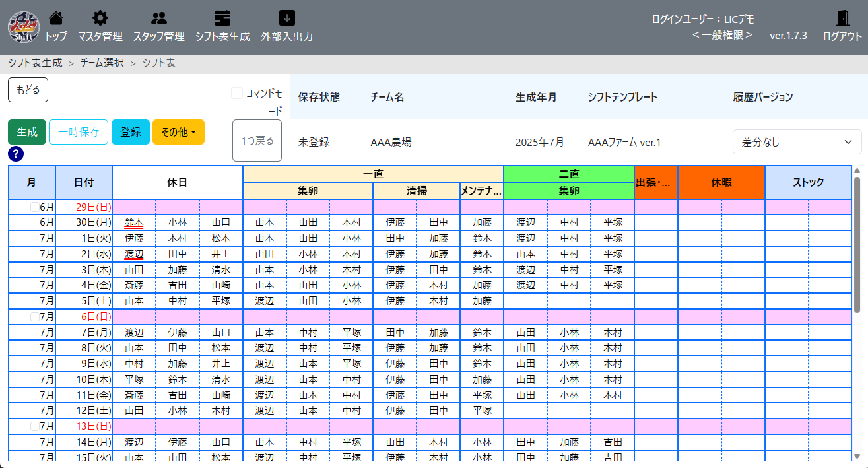Click the AAAファーム ver.1 template value

coord(624,142)
